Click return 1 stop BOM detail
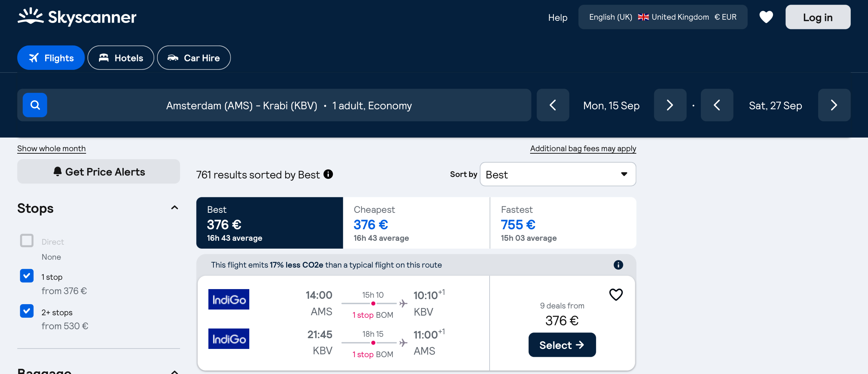The height and width of the screenshot is (374, 868). coord(373,354)
